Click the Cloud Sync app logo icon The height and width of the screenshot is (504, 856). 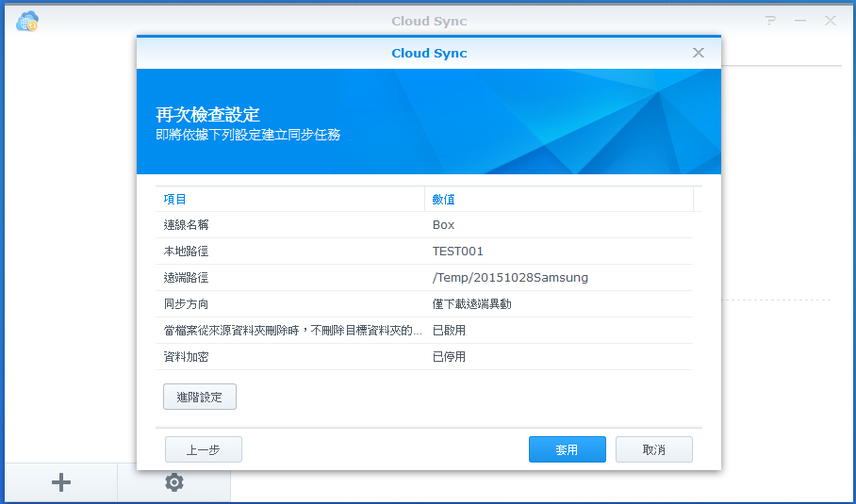click(x=27, y=22)
